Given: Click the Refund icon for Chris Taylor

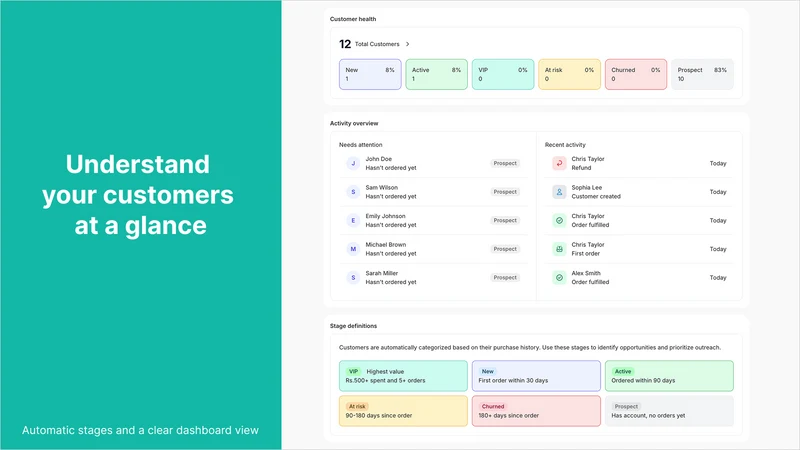Looking at the screenshot, I should click(559, 163).
